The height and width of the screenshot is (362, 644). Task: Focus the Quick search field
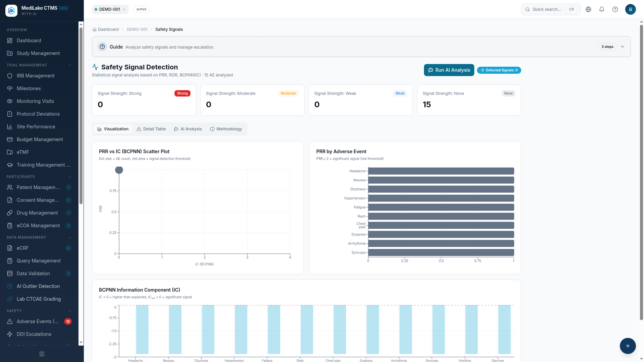tap(551, 9)
